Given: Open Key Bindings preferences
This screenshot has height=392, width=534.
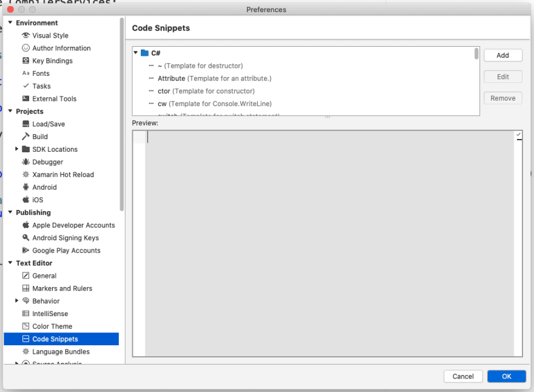Looking at the screenshot, I should coord(52,61).
